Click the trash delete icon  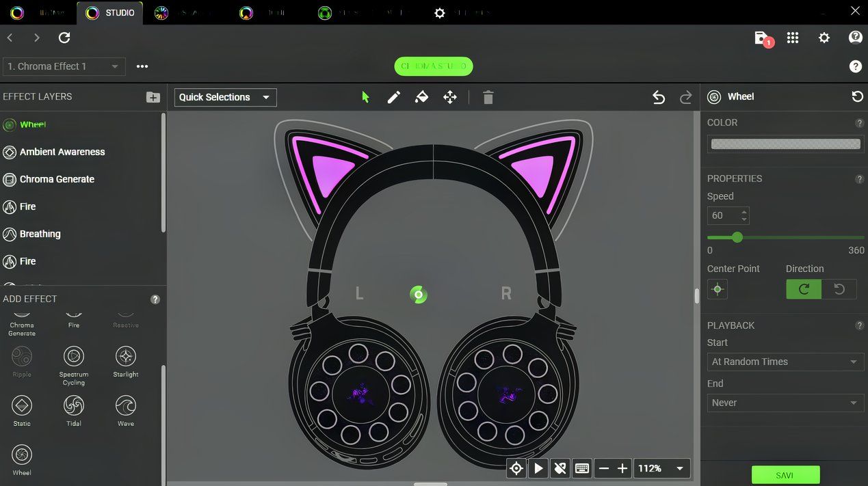[x=488, y=97]
